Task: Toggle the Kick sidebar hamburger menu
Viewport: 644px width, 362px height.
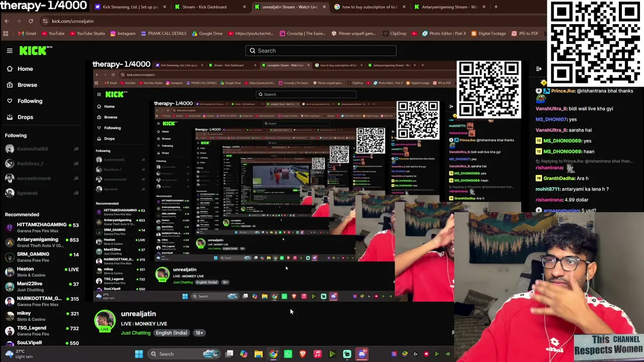Action: pyautogui.click(x=10, y=51)
